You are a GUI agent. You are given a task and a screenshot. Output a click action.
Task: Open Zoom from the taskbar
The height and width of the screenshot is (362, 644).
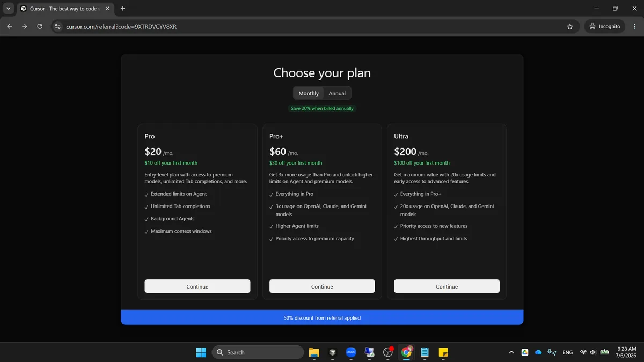[351, 352]
